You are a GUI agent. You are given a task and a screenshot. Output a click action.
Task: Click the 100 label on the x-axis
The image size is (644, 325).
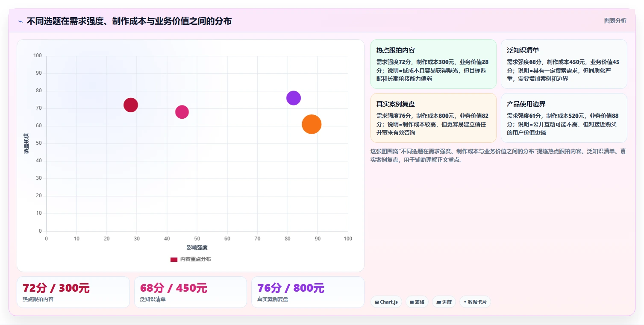click(348, 239)
